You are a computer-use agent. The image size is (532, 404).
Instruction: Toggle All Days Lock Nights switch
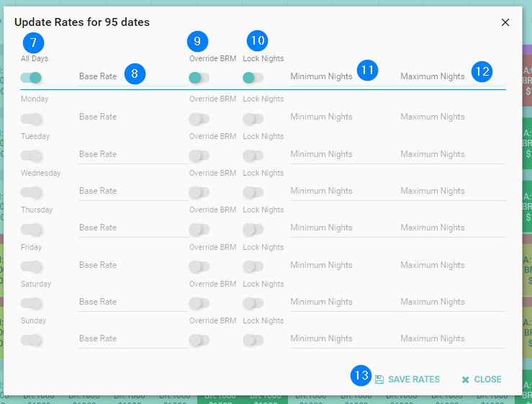pyautogui.click(x=253, y=78)
